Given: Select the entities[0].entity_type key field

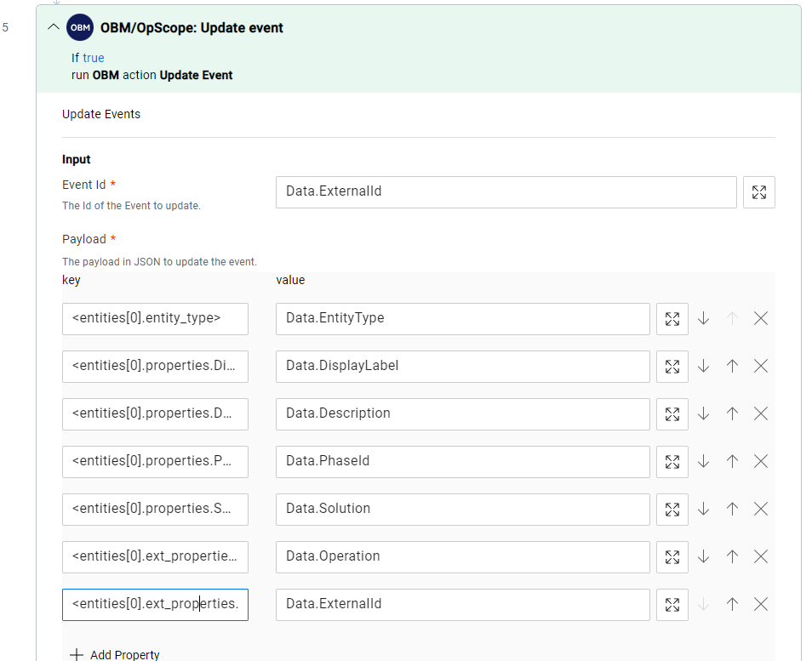Looking at the screenshot, I should [155, 318].
